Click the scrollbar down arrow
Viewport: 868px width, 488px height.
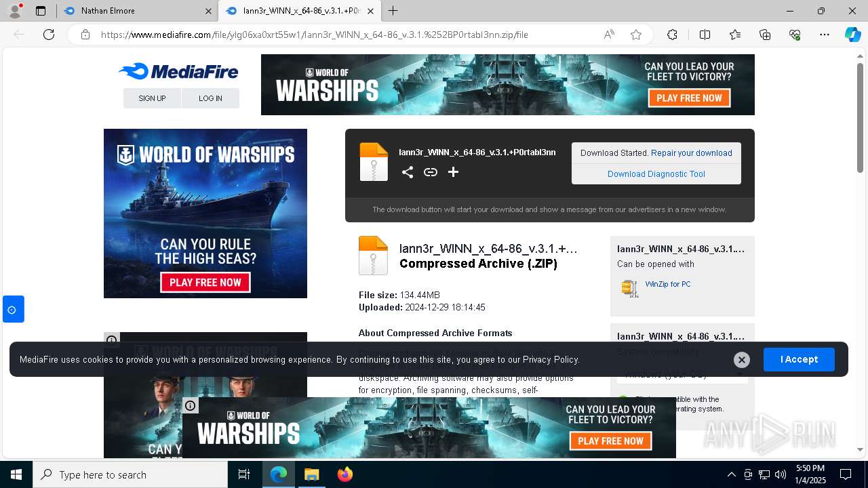860,449
